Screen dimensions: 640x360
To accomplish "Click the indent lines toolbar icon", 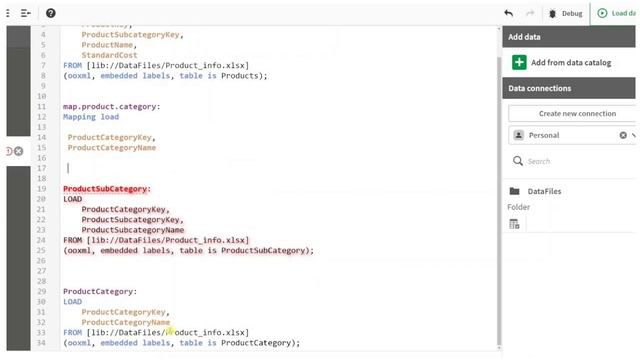I will pyautogui.click(x=26, y=13).
